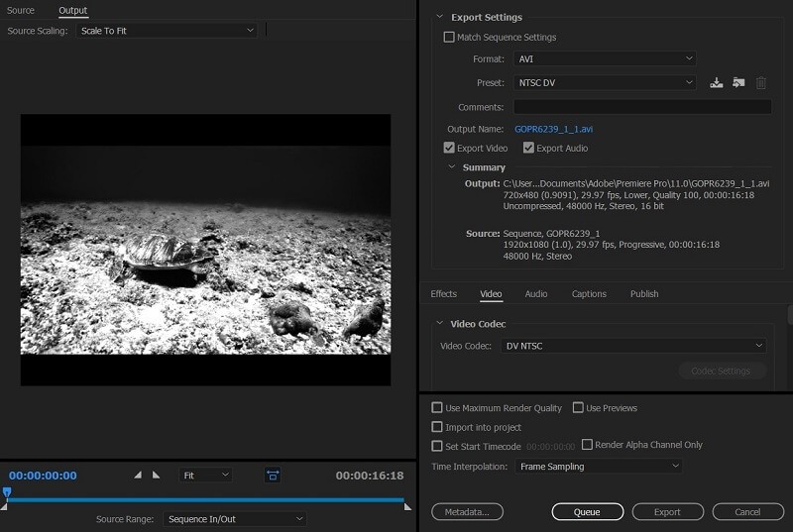Open the Format dropdown showing AVI
This screenshot has width=793, height=532.
[x=605, y=58]
